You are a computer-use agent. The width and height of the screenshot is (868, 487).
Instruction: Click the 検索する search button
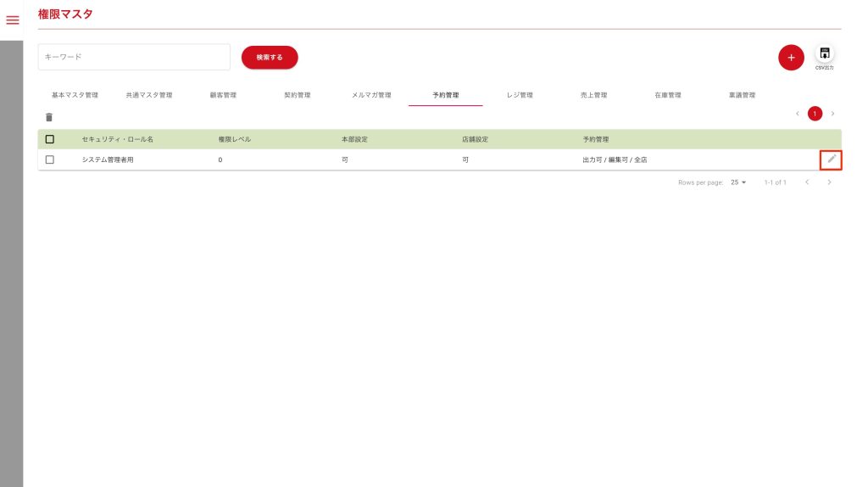pyautogui.click(x=270, y=58)
